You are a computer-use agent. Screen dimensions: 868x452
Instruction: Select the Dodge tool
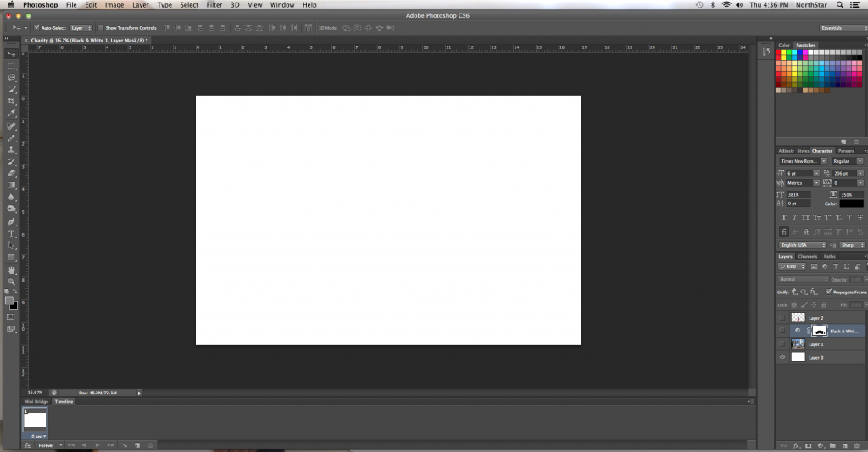click(11, 209)
